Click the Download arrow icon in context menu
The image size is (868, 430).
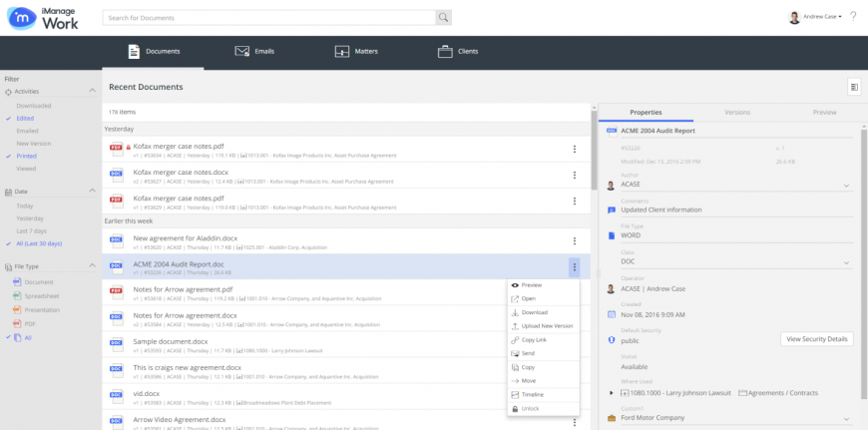[x=515, y=312]
